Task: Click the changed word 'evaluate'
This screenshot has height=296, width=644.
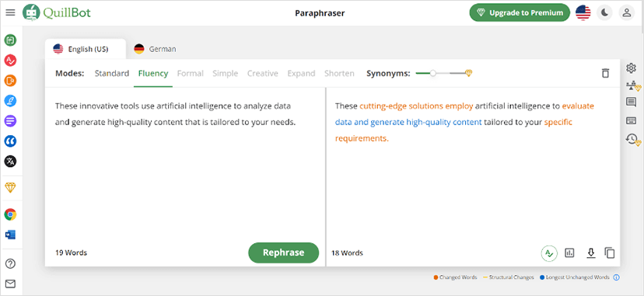Action: click(578, 106)
